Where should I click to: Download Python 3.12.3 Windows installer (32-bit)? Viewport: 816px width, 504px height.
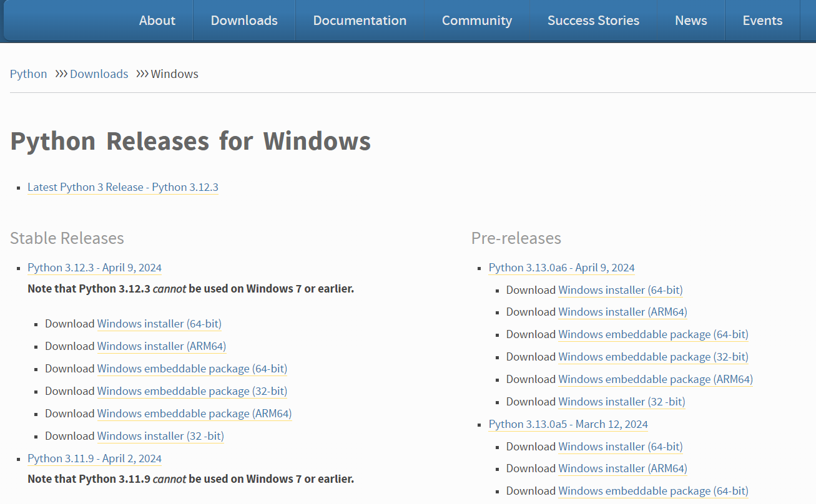click(160, 436)
